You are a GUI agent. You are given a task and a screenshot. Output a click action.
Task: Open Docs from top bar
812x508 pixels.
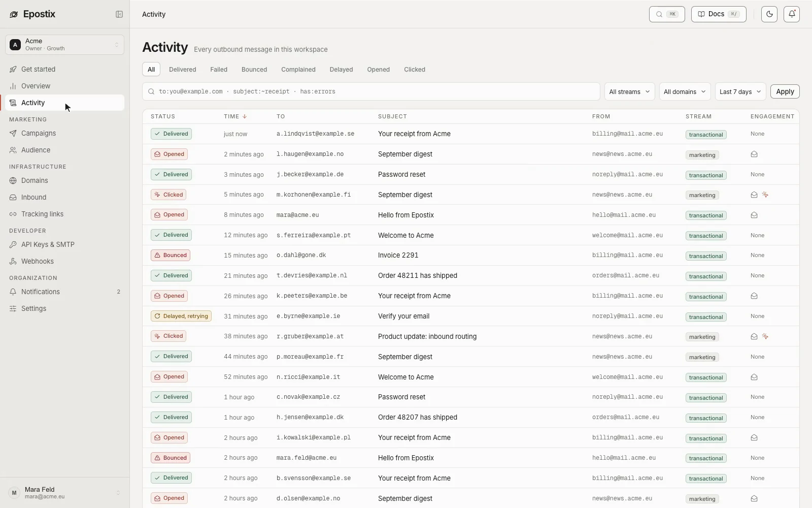click(x=719, y=14)
